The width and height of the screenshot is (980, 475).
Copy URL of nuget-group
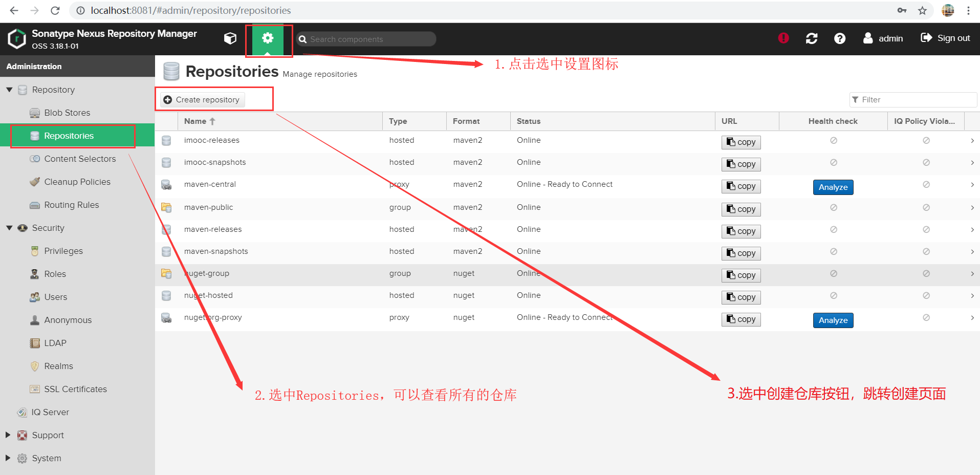[x=741, y=275]
